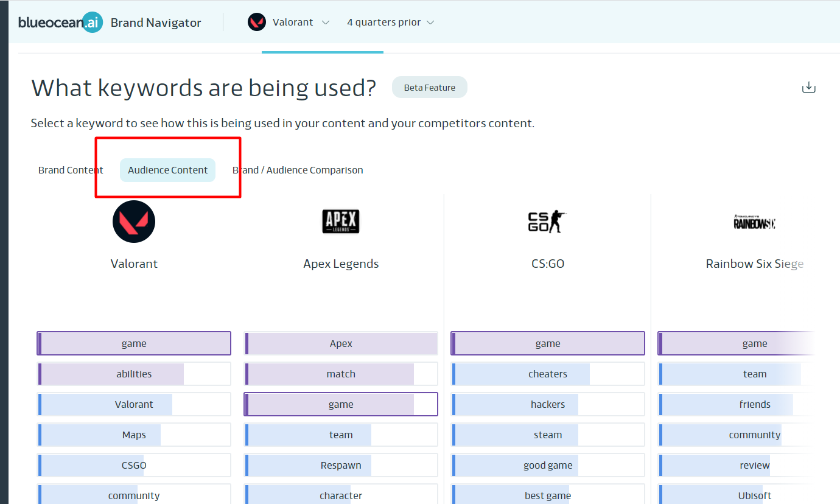This screenshot has height=504, width=840.
Task: Select keyword game under Apex Legends
Action: point(341,405)
